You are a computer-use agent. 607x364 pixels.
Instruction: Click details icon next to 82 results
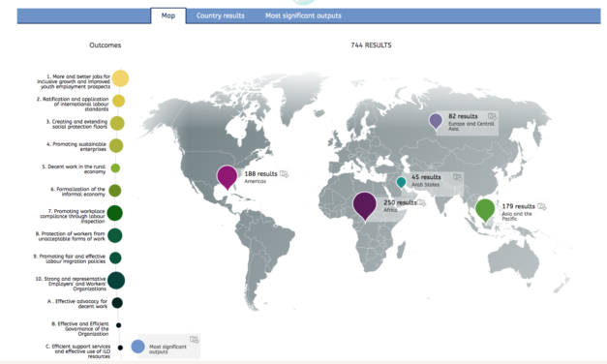(492, 116)
